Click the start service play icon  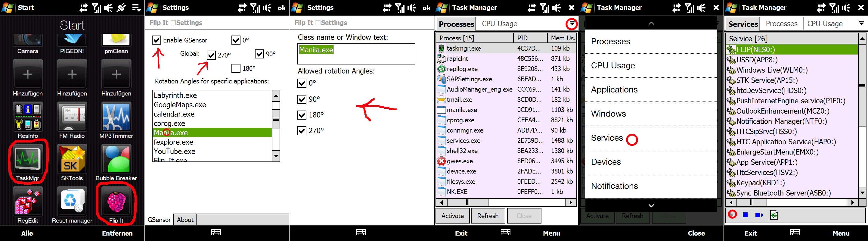(733, 214)
